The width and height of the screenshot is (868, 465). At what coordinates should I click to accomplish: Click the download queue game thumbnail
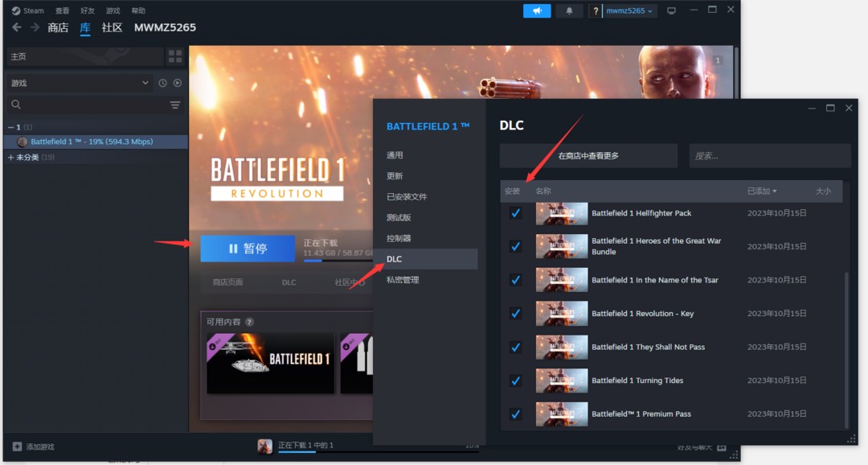coord(264,446)
